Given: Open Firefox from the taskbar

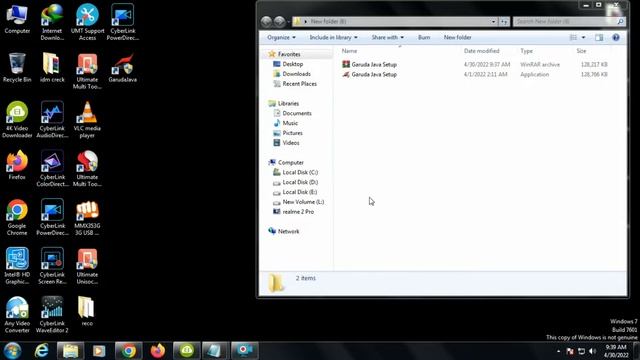Looking at the screenshot, I should click(158, 351).
